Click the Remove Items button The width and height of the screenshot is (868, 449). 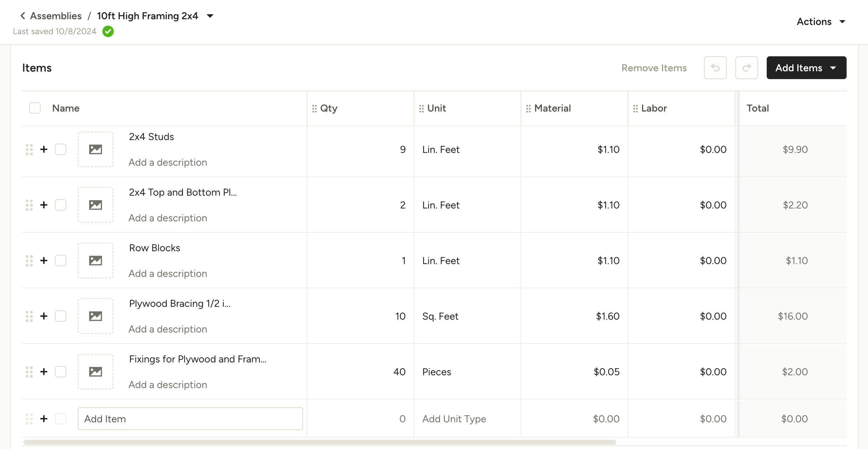click(654, 68)
